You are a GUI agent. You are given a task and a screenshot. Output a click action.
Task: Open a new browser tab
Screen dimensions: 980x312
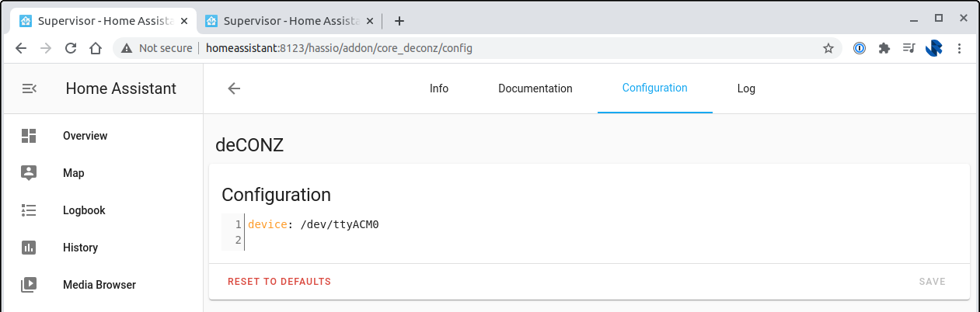(x=399, y=21)
